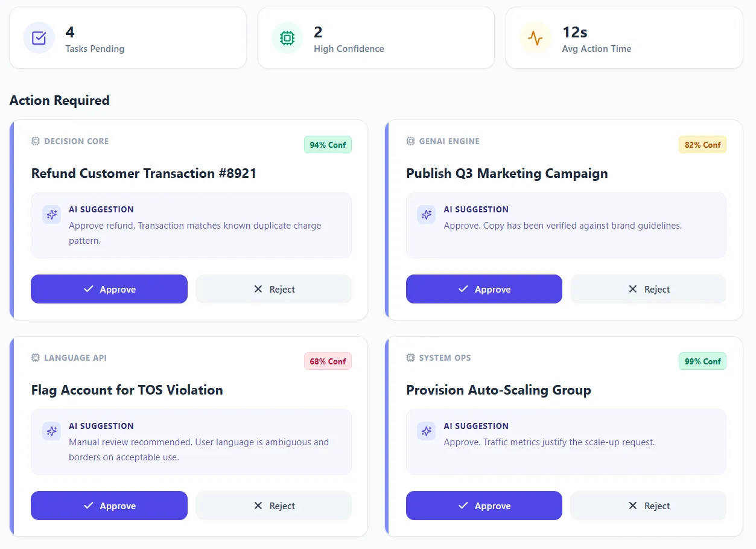Click the sparkle icon in marketing campaign suggestion
Viewport: 756px width, 549px height.
pyautogui.click(x=427, y=215)
